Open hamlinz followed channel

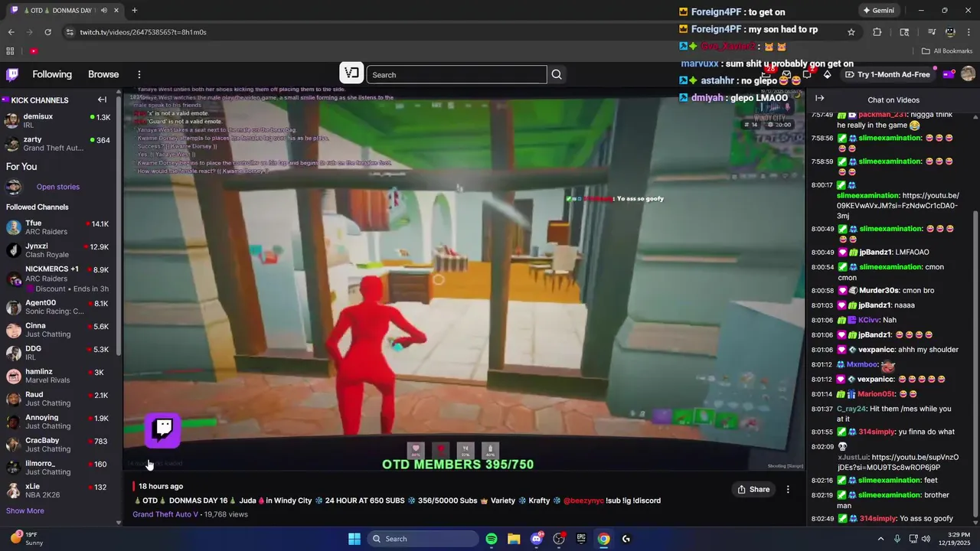59,376
